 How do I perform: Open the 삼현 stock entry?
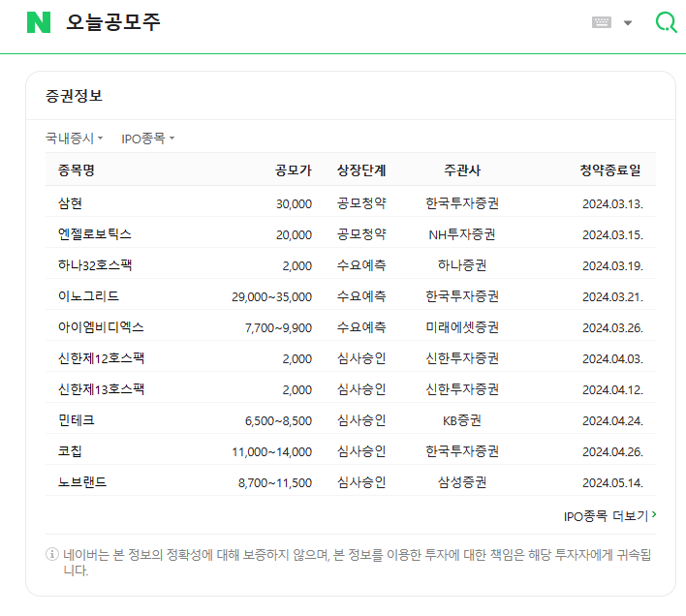click(x=70, y=203)
